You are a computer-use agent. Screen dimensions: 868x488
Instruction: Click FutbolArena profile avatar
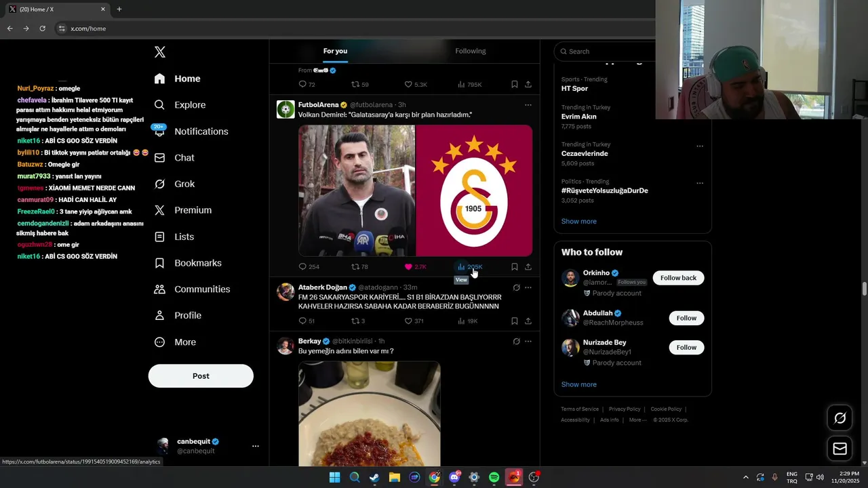tap(285, 109)
